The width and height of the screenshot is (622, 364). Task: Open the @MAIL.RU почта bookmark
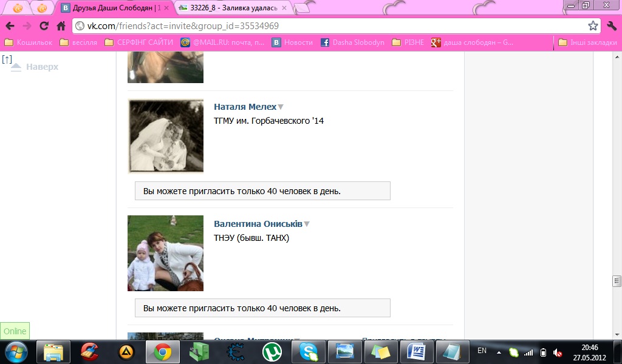coord(222,42)
